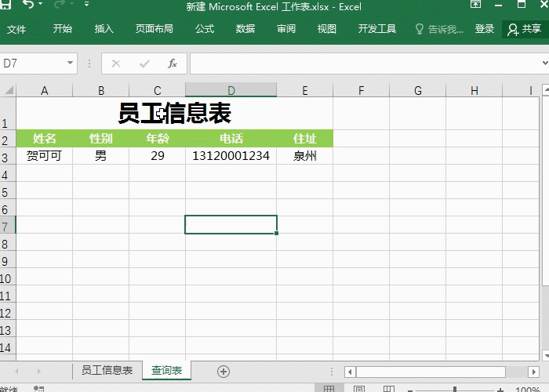Select row 3 header

(x=8, y=156)
